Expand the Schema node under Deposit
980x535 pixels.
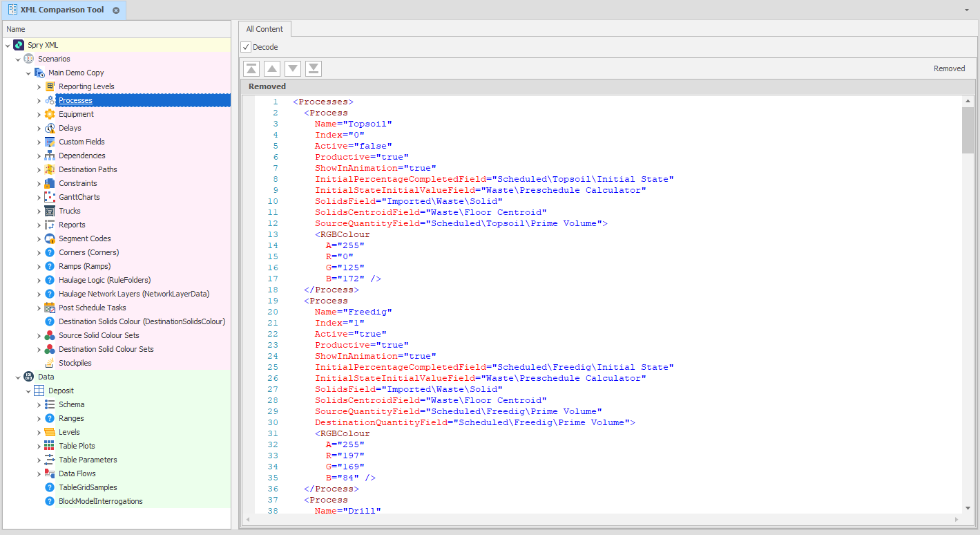39,404
